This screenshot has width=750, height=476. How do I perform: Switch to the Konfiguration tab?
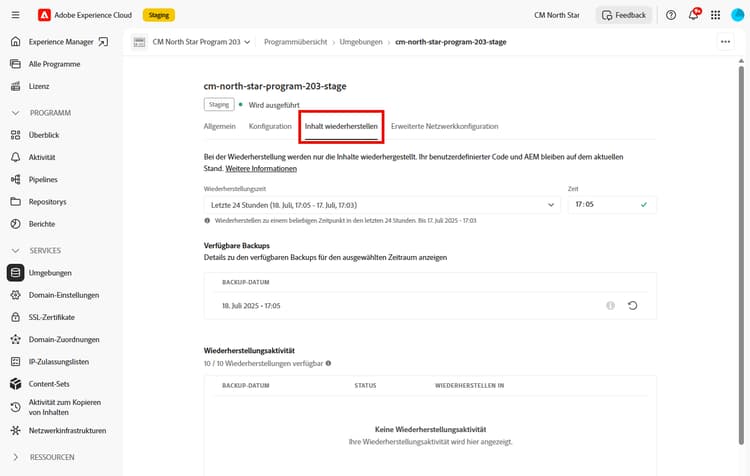pos(270,126)
